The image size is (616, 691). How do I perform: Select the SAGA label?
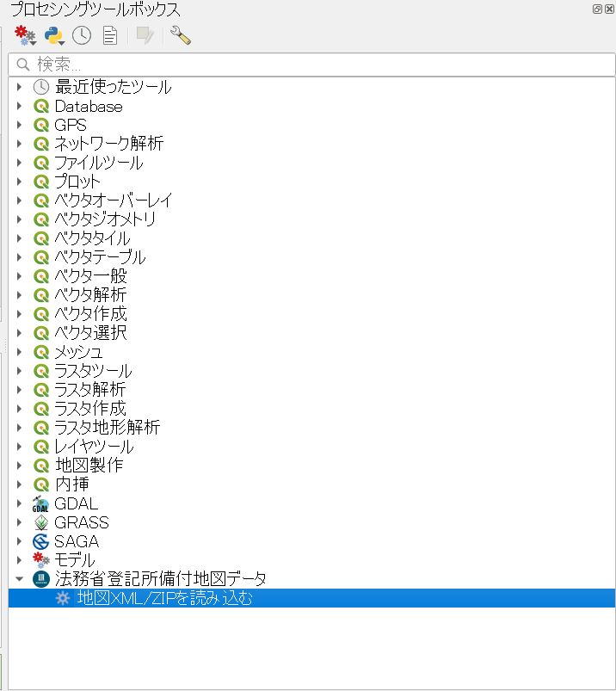click(77, 541)
